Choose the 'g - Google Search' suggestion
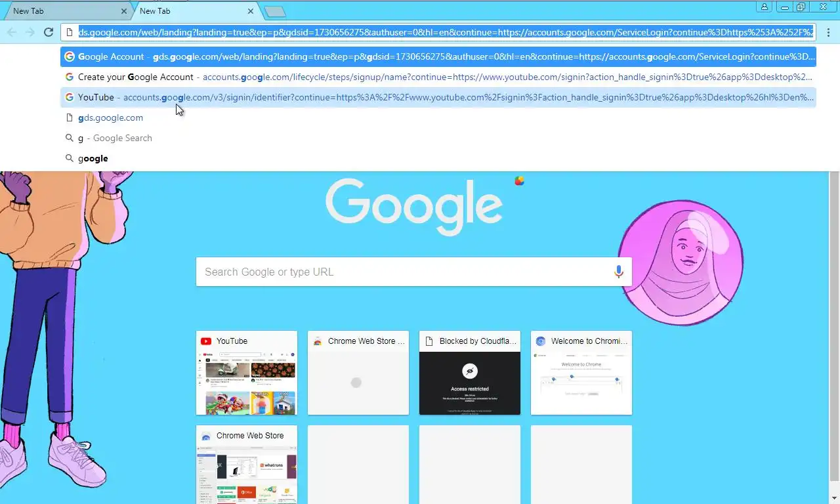Screen dimensions: 840x504 click(438, 138)
